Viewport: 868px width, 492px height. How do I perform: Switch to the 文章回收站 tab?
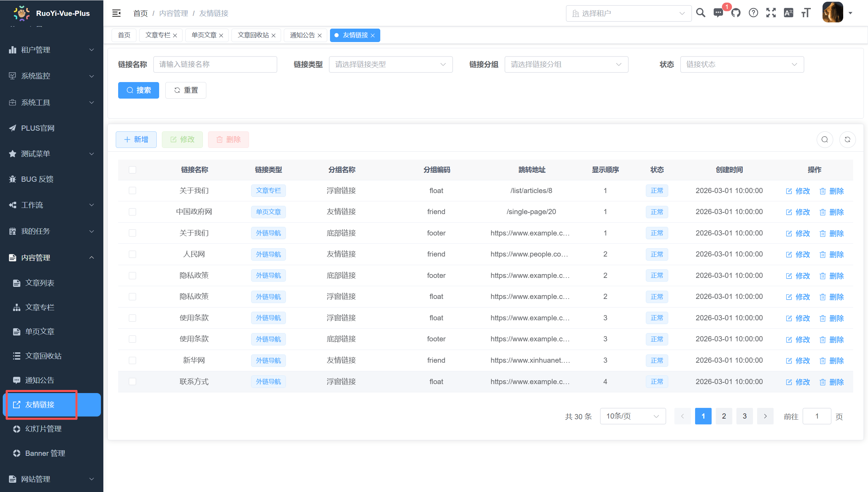click(253, 35)
